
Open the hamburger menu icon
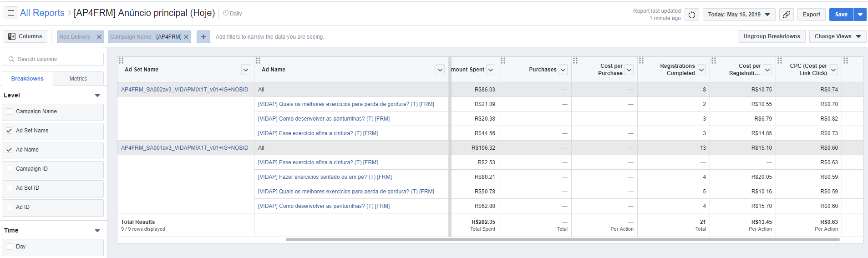pos(11,13)
